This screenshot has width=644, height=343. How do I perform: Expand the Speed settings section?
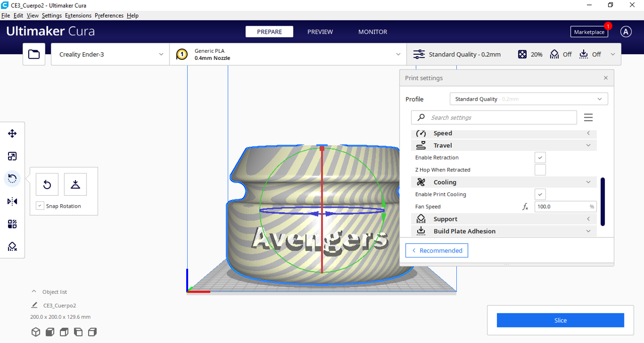(504, 133)
